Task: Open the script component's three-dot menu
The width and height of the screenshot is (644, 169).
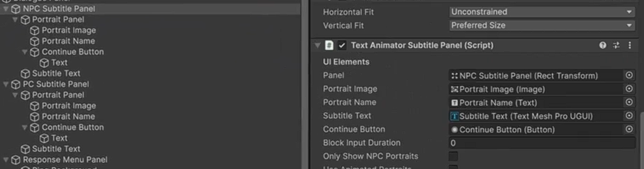Action: 630,45
